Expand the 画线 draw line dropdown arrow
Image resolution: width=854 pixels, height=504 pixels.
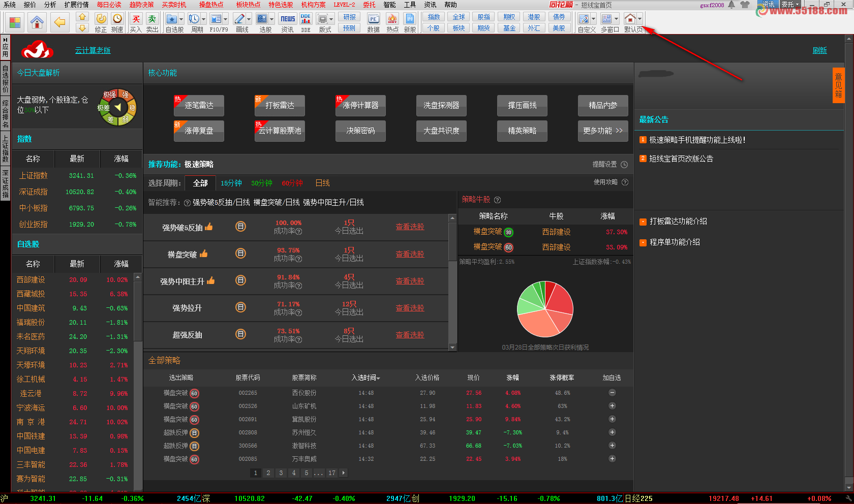249,19
